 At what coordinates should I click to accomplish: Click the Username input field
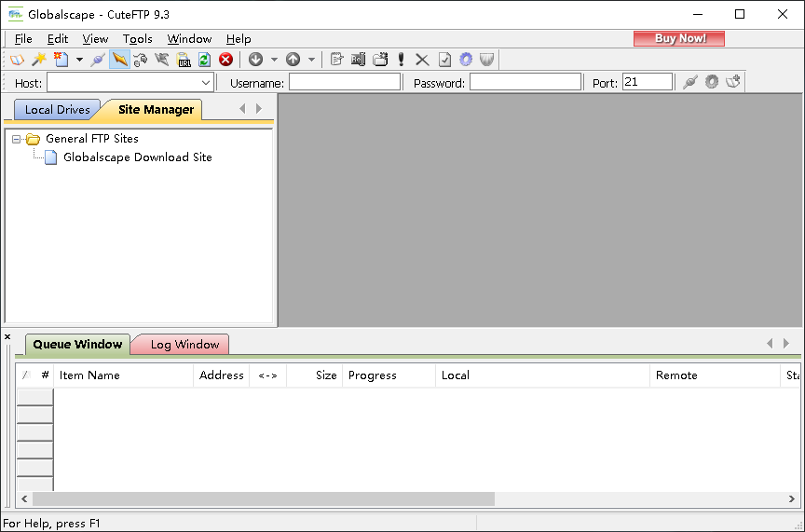tap(345, 82)
